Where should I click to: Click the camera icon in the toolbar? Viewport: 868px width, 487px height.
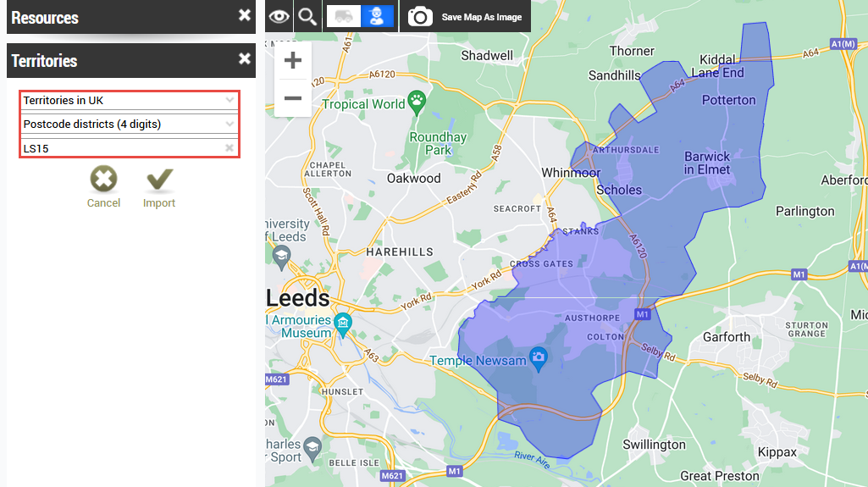[x=420, y=16]
